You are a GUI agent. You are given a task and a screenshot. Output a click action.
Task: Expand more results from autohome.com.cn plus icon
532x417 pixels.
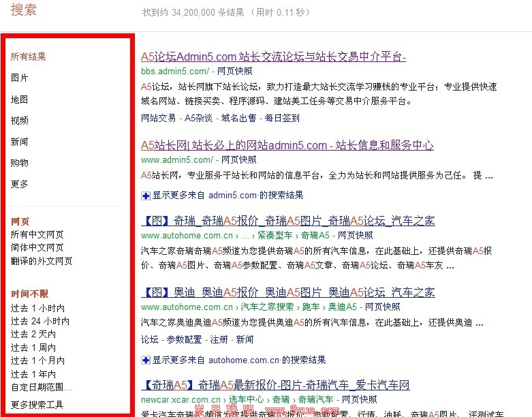[x=146, y=360]
